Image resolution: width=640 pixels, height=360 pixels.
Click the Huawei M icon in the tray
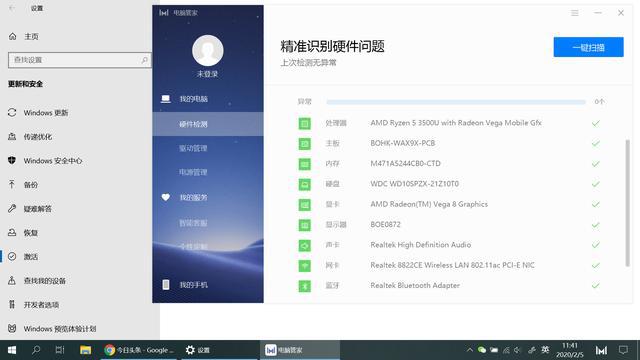pos(601,350)
